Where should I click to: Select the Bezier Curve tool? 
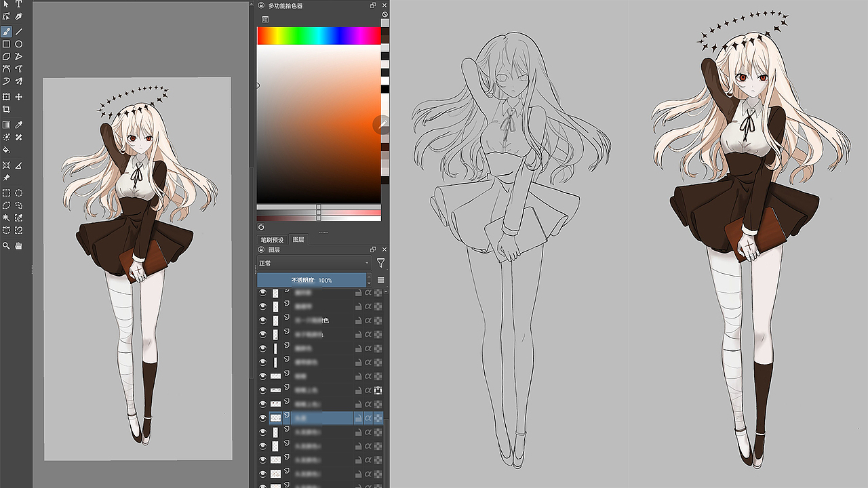(6, 68)
